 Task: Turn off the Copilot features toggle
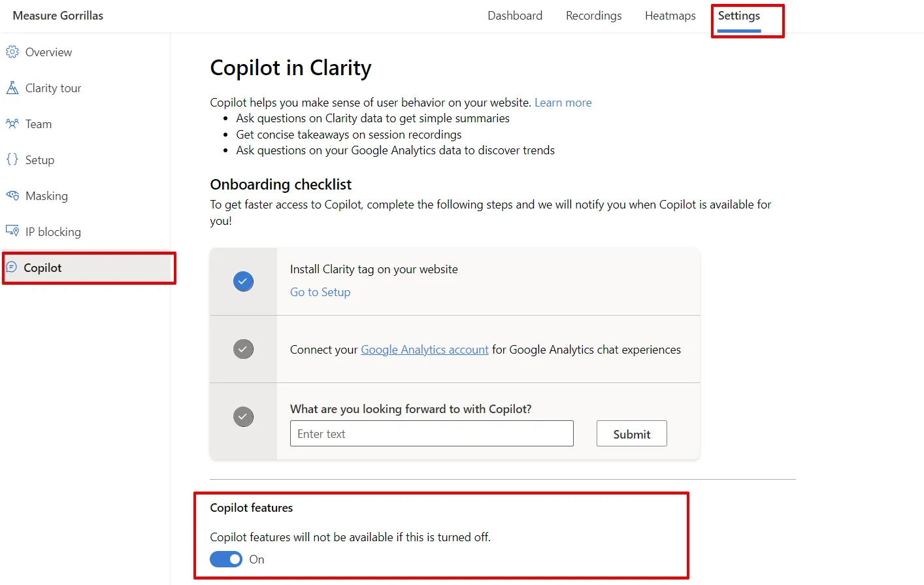tap(226, 560)
